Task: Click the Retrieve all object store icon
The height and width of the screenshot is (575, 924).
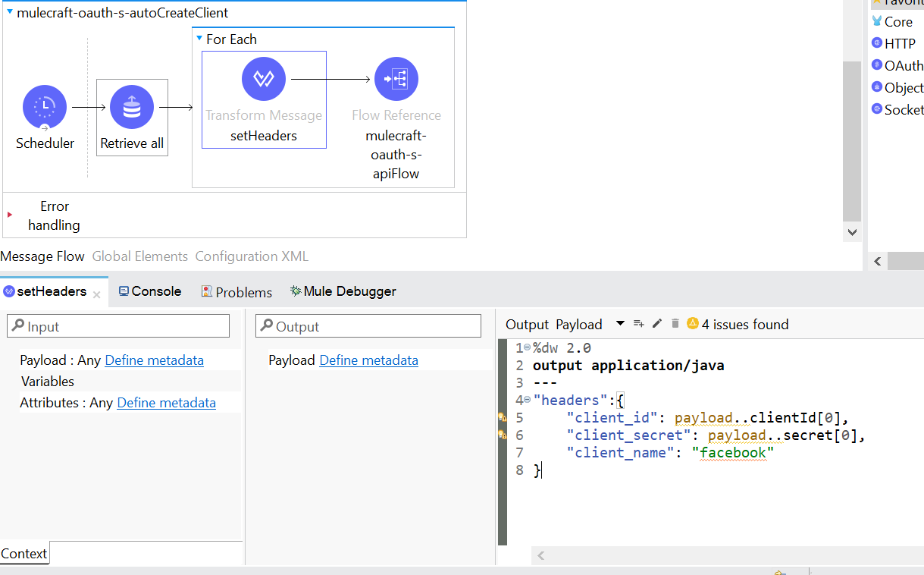Action: click(132, 107)
